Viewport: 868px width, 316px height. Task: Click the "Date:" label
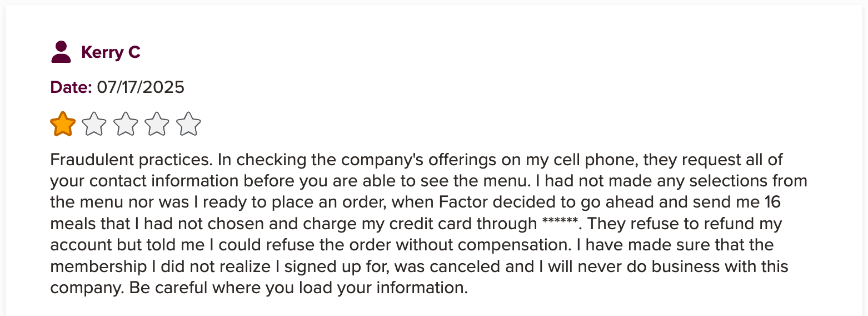(71, 87)
